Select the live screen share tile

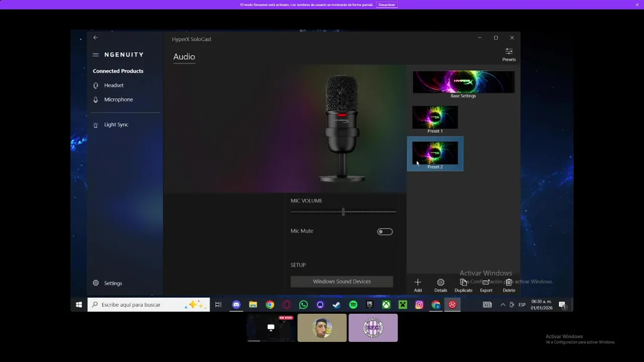click(x=271, y=328)
